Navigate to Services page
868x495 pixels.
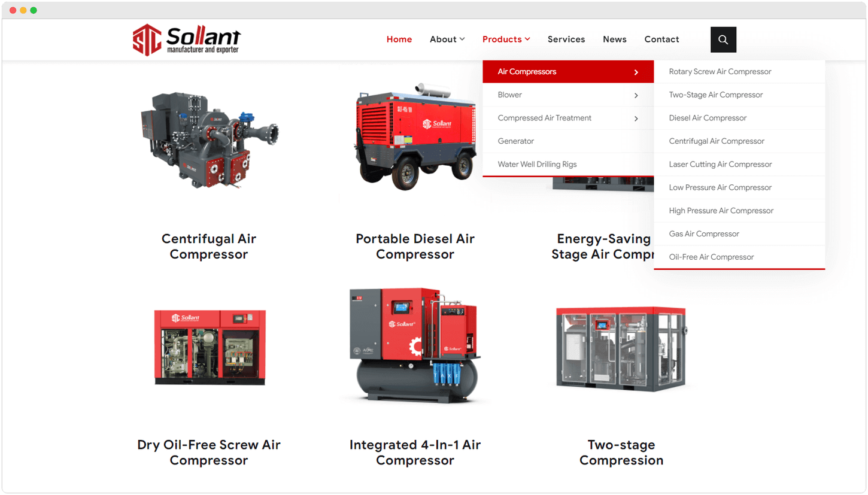click(x=566, y=40)
